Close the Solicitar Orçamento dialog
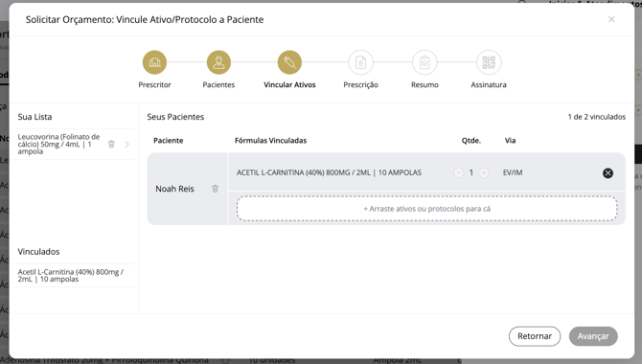Image resolution: width=642 pixels, height=364 pixels. tap(611, 19)
